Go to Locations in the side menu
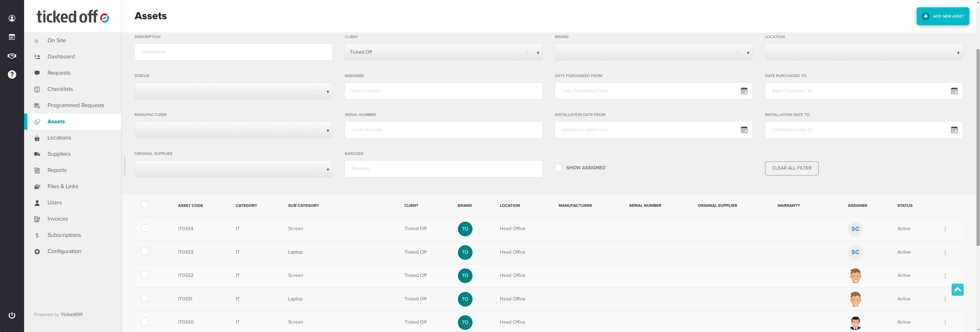This screenshot has height=332, width=980. pyautogui.click(x=59, y=138)
